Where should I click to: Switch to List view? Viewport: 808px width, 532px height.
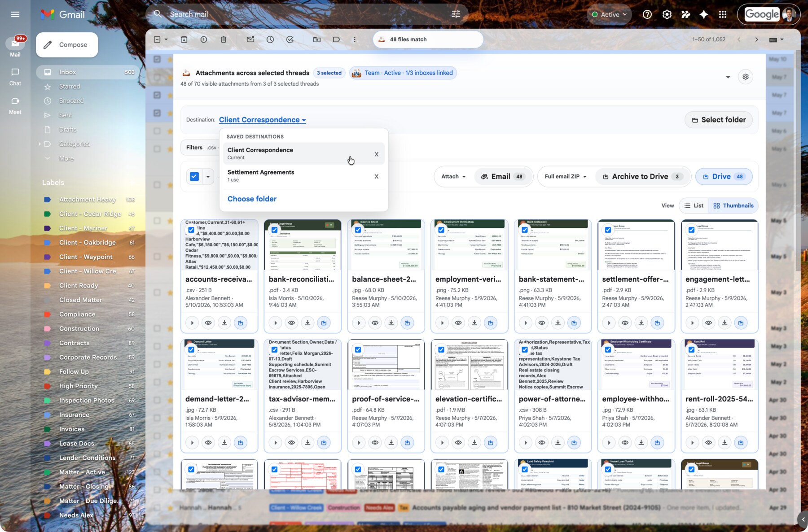click(x=694, y=205)
